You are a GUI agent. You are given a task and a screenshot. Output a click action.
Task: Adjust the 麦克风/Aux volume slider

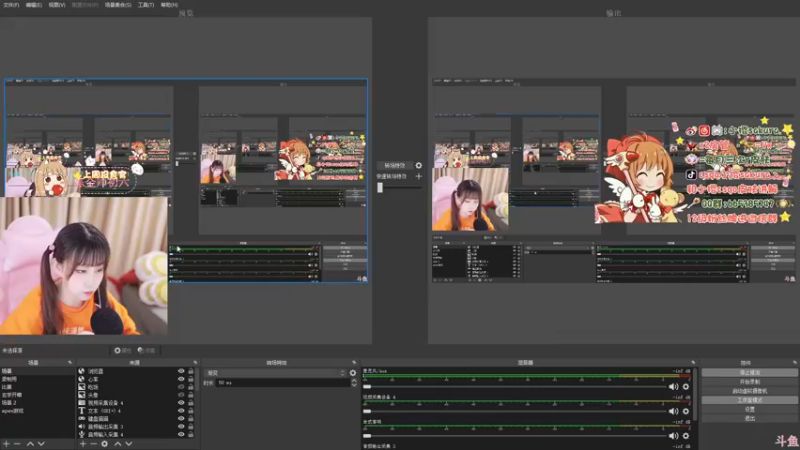(x=514, y=387)
